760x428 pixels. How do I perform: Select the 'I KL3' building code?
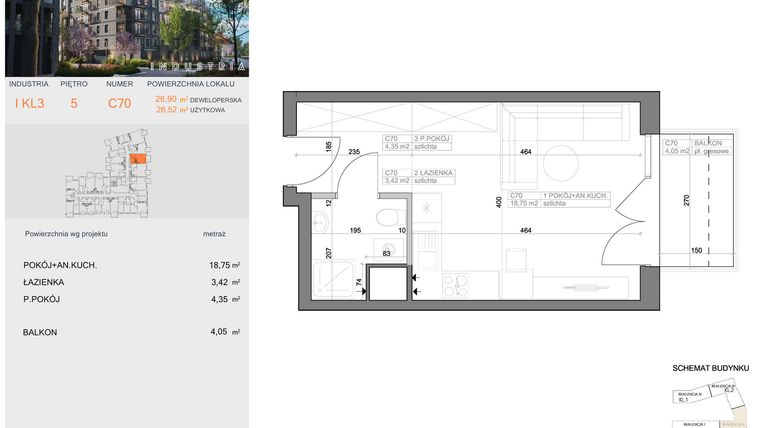click(30, 103)
